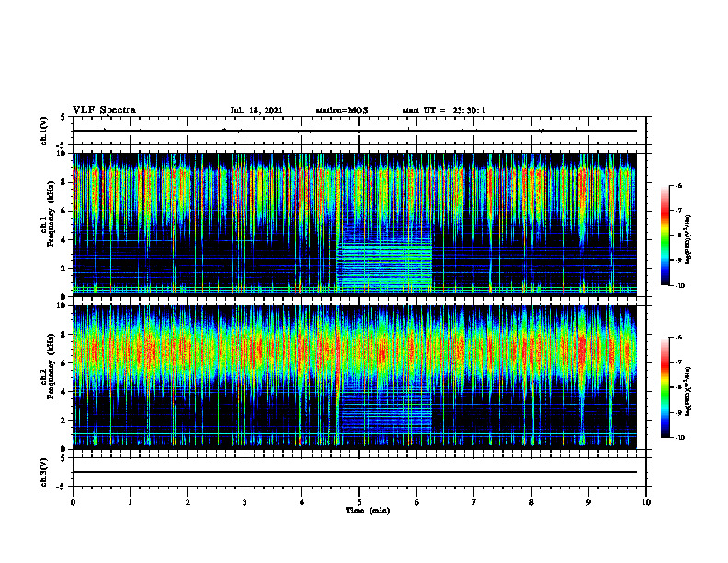Select the 'start UT = 23:30:1' text
The image size is (728, 563).
point(444,110)
